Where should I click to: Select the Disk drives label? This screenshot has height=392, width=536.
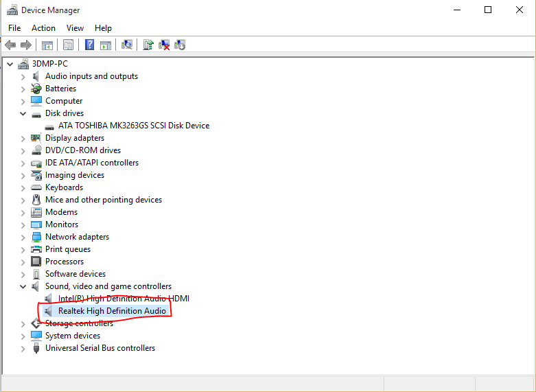(65, 113)
